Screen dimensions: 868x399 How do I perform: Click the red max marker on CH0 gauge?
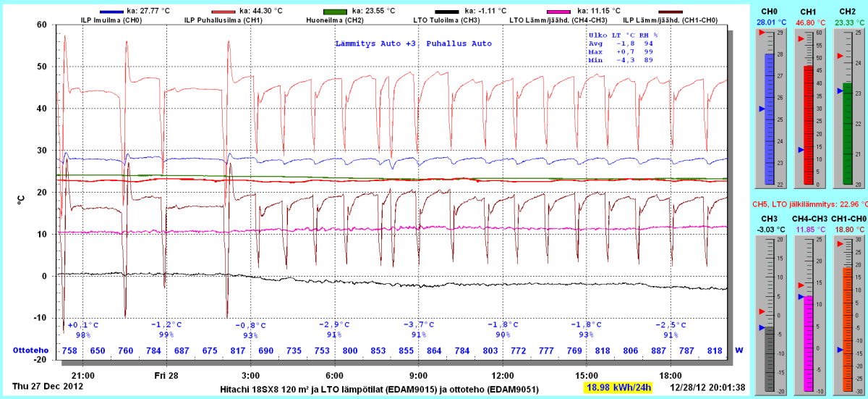pos(760,33)
